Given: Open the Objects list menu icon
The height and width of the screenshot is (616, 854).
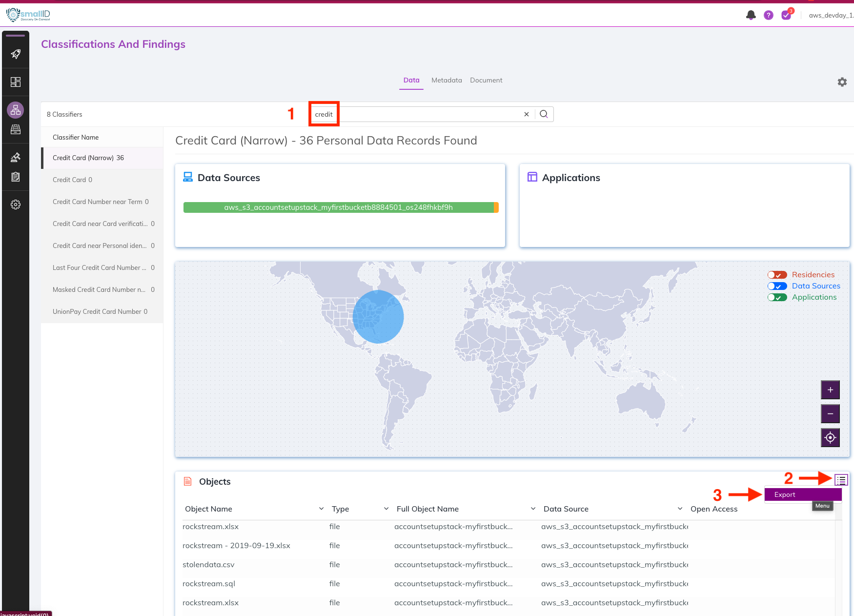Looking at the screenshot, I should coord(841,480).
